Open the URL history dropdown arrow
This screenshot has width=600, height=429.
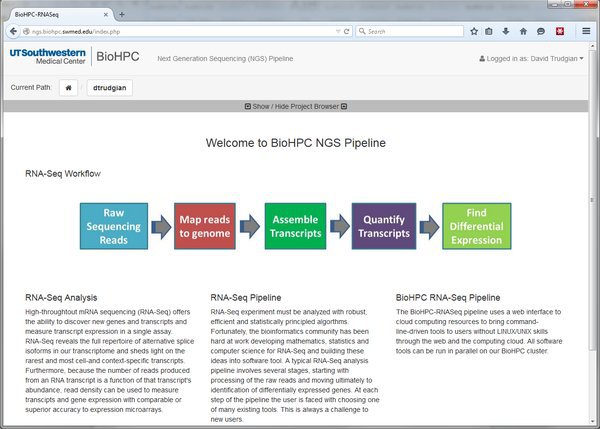point(338,31)
